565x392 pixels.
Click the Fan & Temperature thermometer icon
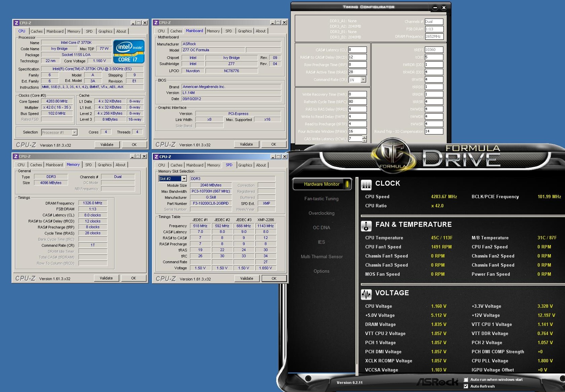click(x=366, y=225)
